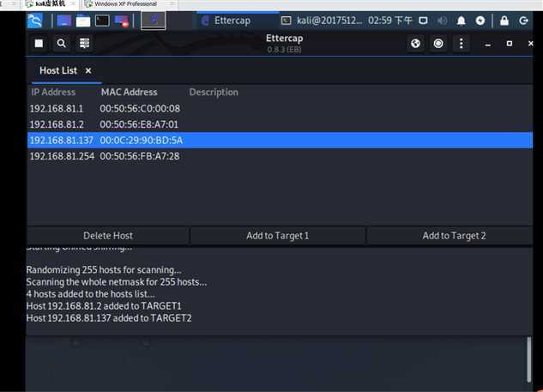The height and width of the screenshot is (392, 543).
Task: Open the file manager panel icon
Action: 83,21
